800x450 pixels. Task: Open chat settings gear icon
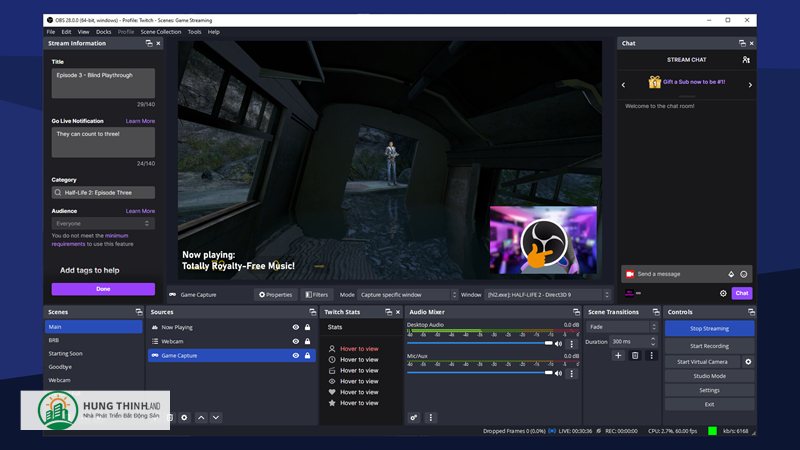[x=723, y=293]
